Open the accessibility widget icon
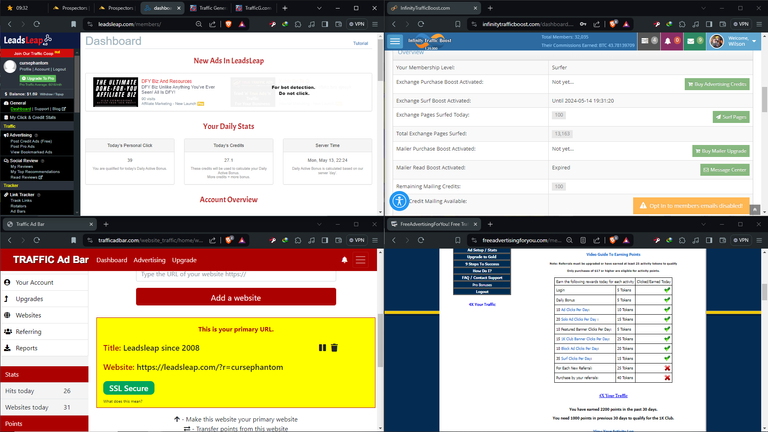This screenshot has height=432, width=768. coord(399,201)
